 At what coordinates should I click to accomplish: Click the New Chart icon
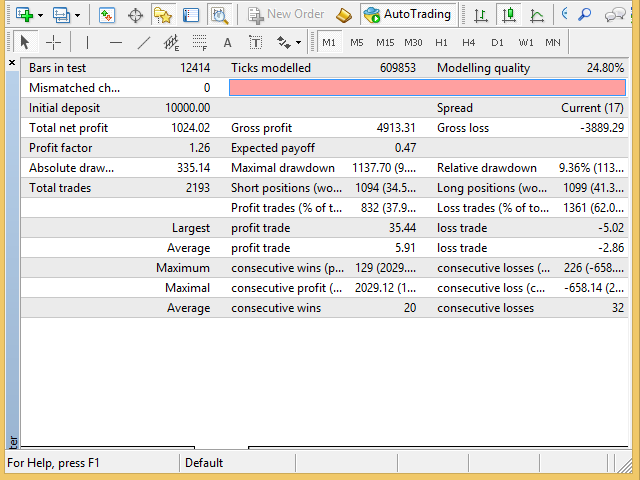click(22, 14)
